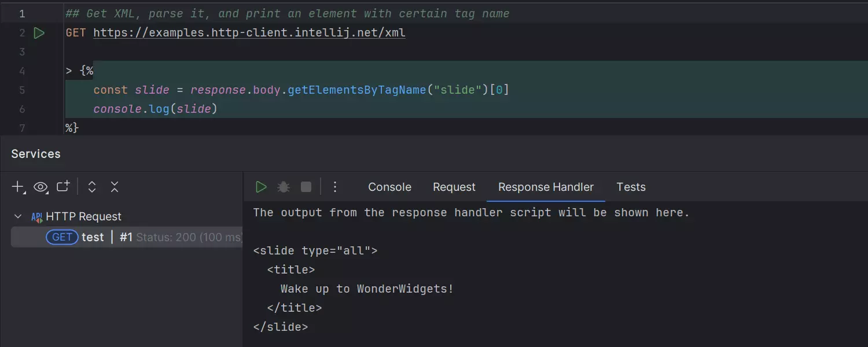Viewport: 868px width, 347px height.
Task: Select the Response Handler tab
Action: point(546,187)
